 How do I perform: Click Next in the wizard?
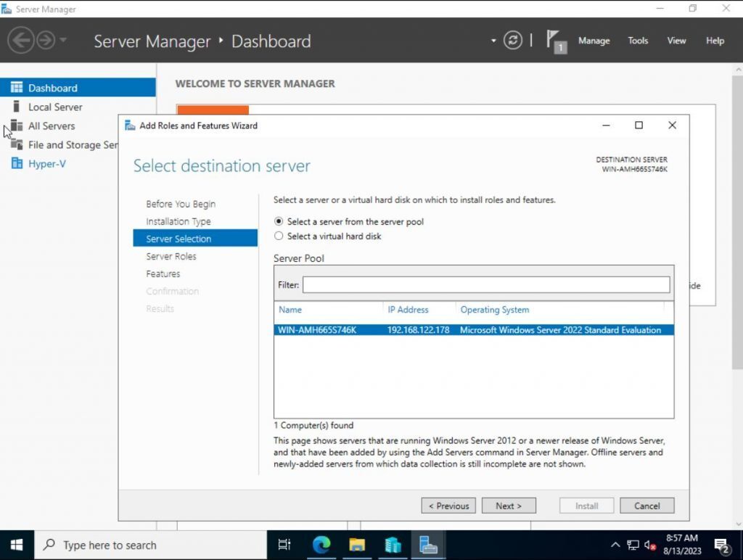pyautogui.click(x=509, y=506)
